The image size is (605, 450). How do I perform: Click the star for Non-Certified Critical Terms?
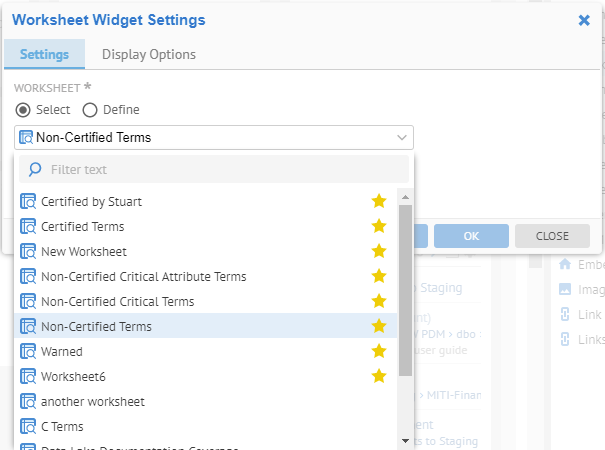pos(379,301)
